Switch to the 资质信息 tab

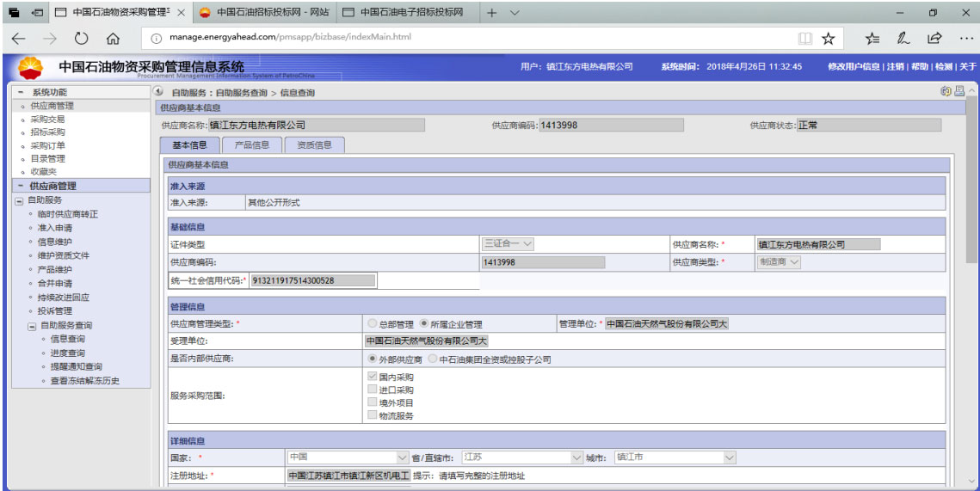[x=314, y=145]
